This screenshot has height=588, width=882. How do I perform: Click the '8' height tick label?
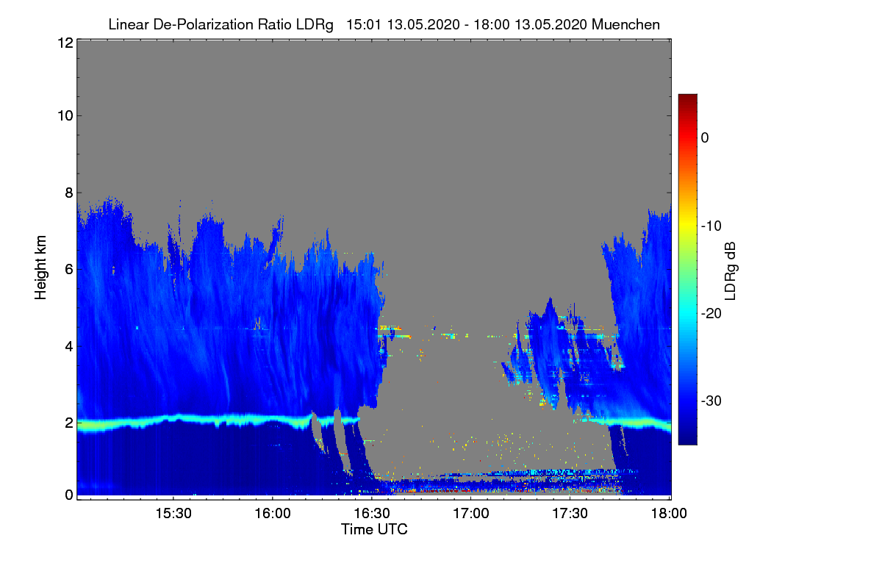(x=68, y=193)
